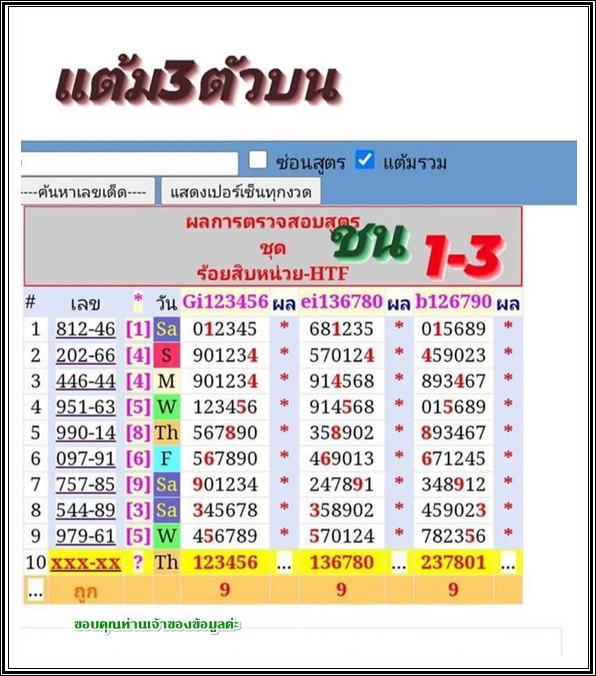Viewport: 596px width, 676px height.
Task: Click the red S day cell in row 2
Action: pyautogui.click(x=166, y=355)
